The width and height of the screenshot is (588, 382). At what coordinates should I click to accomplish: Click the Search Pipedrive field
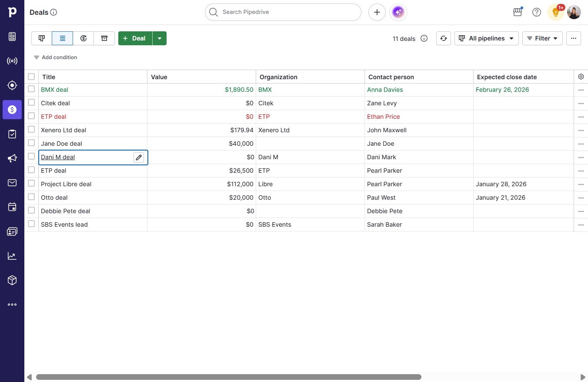pos(283,12)
